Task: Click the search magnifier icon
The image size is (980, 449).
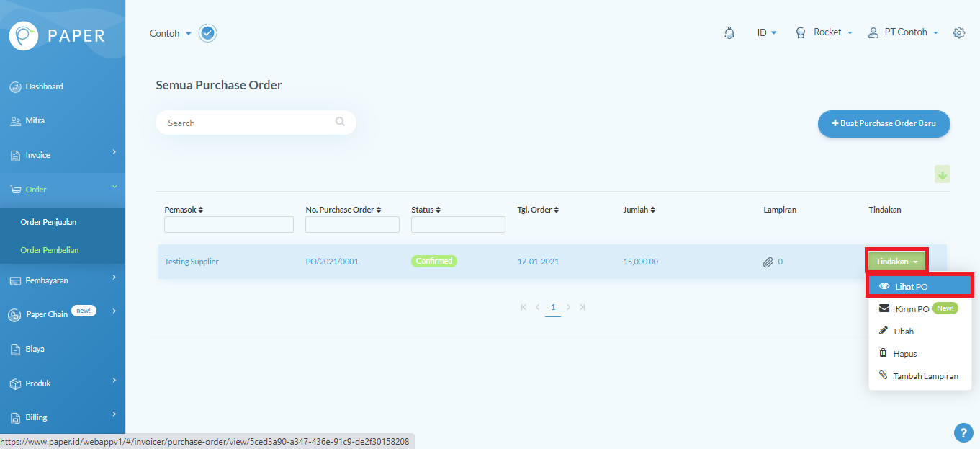Action: pos(340,123)
